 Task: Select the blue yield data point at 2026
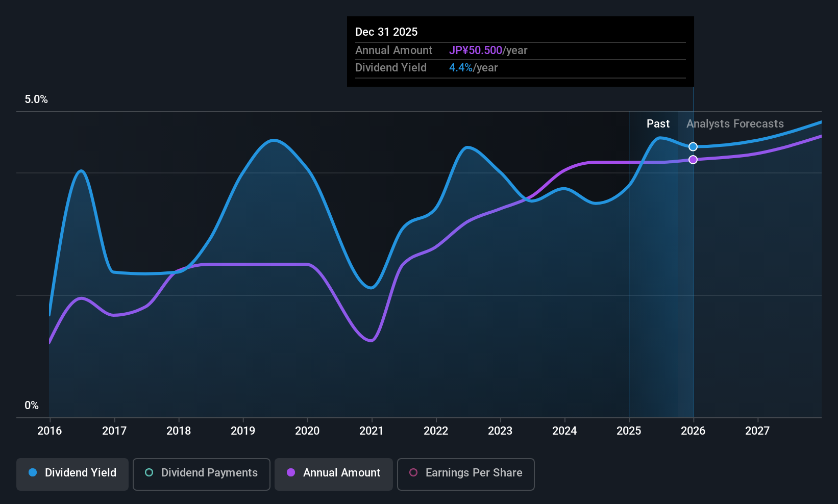click(x=693, y=147)
